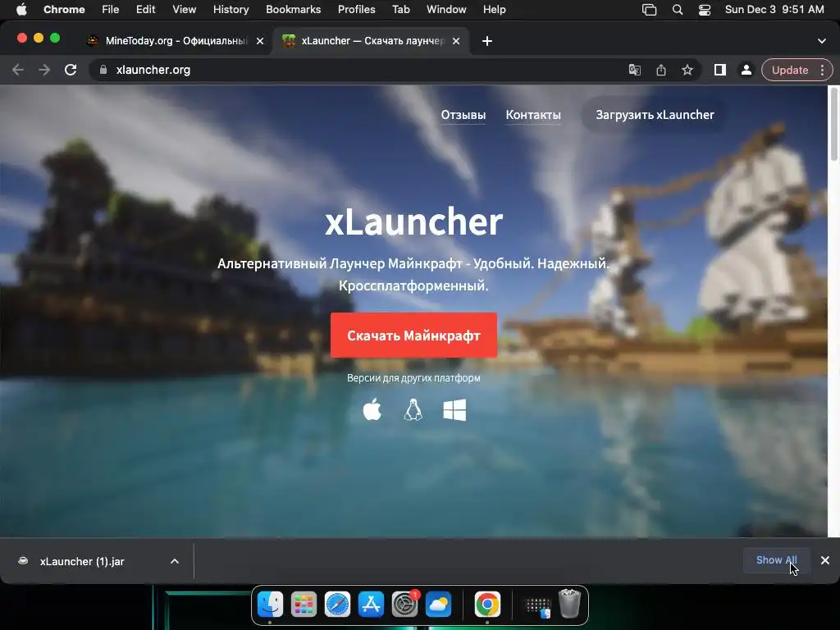Open the Trash from the Dock
The image size is (840, 630).
[x=569, y=604]
